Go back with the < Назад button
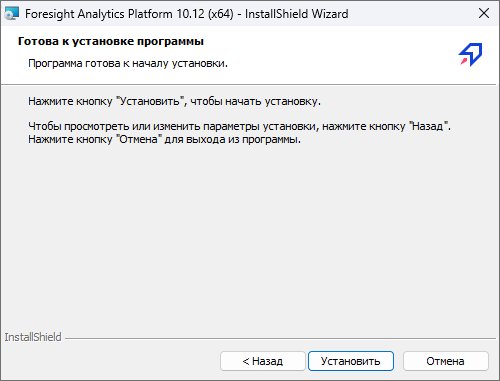Viewport: 500px width, 381px height. tap(263, 361)
